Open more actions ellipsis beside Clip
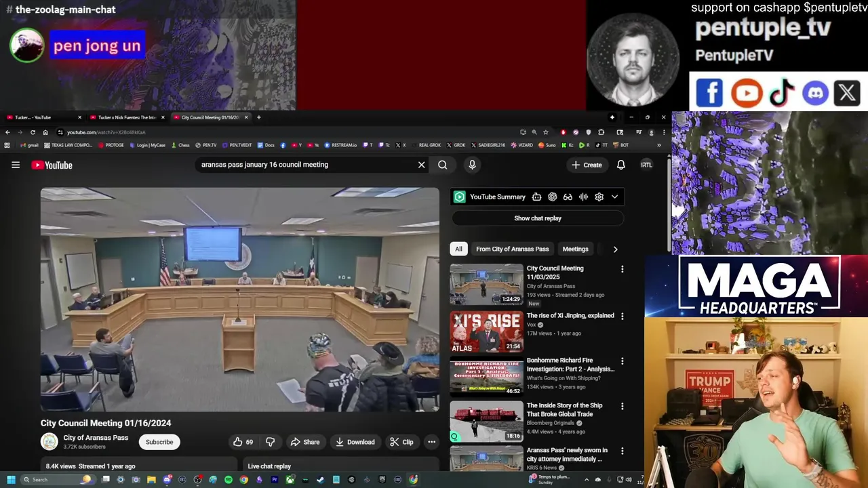This screenshot has width=868, height=488. pyautogui.click(x=431, y=442)
